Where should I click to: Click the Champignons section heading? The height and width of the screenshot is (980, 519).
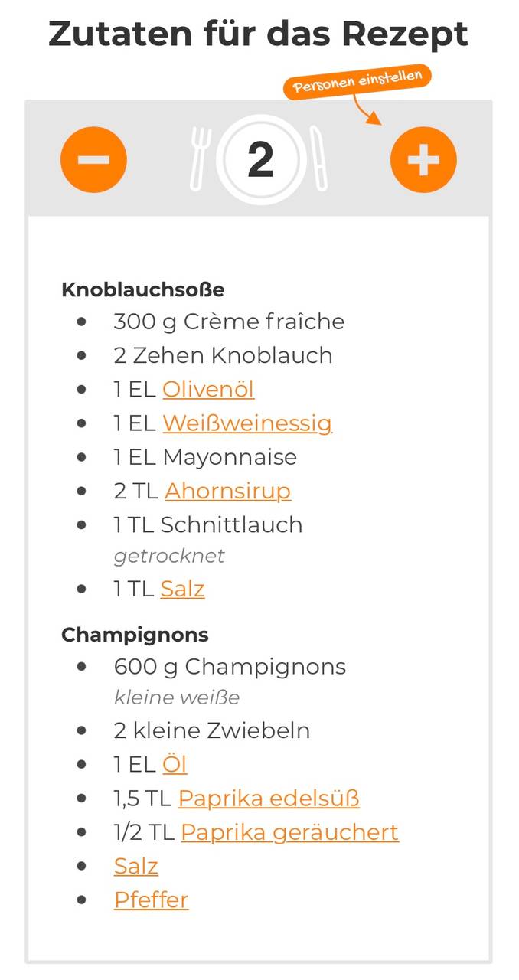pos(135,635)
